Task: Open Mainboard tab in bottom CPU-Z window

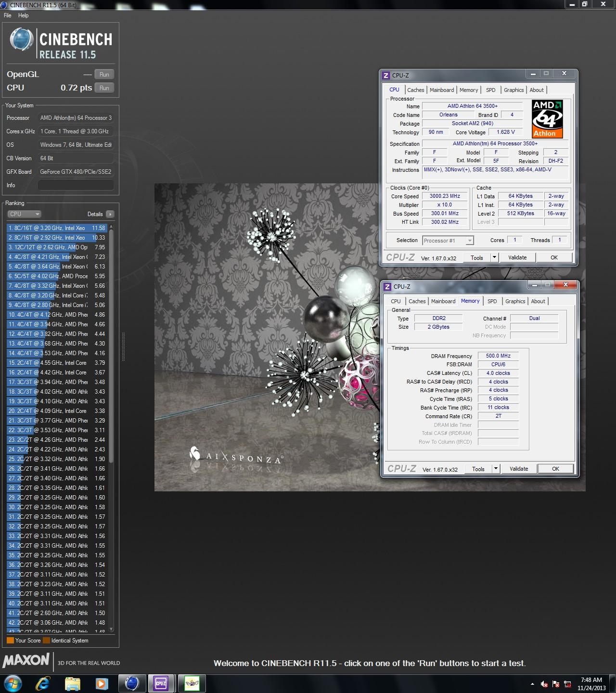Action: click(x=443, y=301)
